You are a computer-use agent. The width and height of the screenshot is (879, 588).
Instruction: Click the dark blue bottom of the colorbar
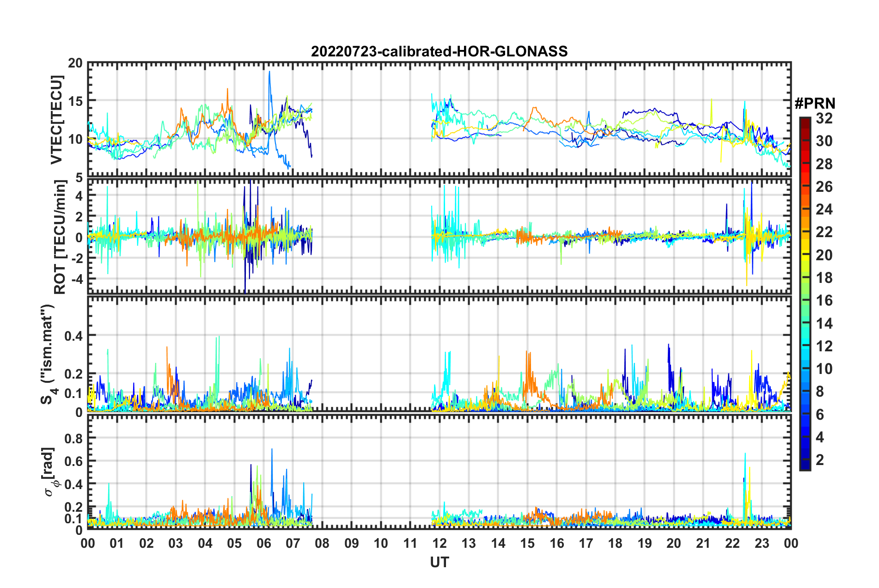point(805,466)
